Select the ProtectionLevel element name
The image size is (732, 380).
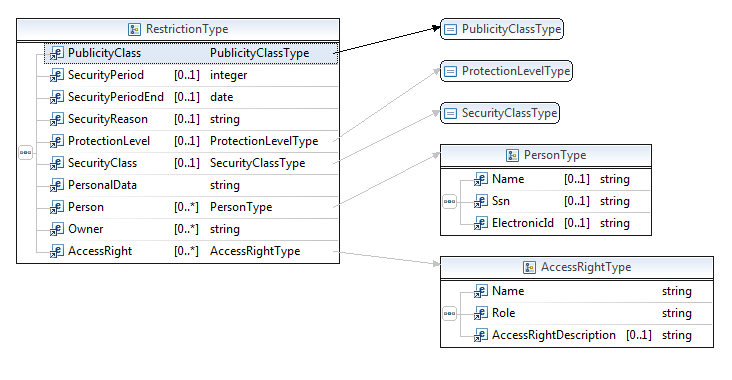(109, 141)
